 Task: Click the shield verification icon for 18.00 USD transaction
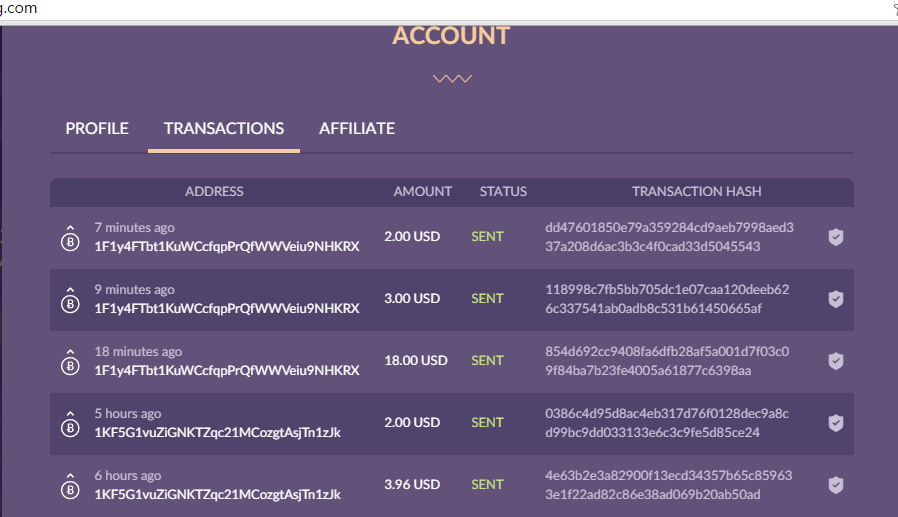click(x=836, y=361)
